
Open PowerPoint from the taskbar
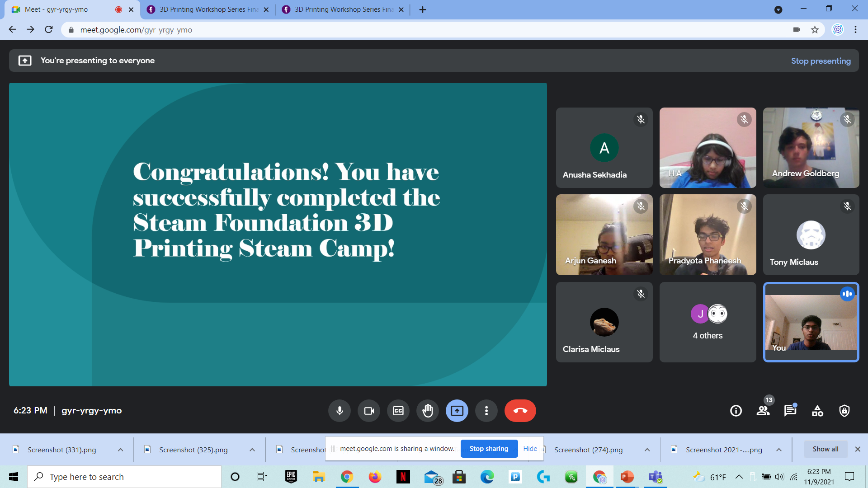click(627, 477)
